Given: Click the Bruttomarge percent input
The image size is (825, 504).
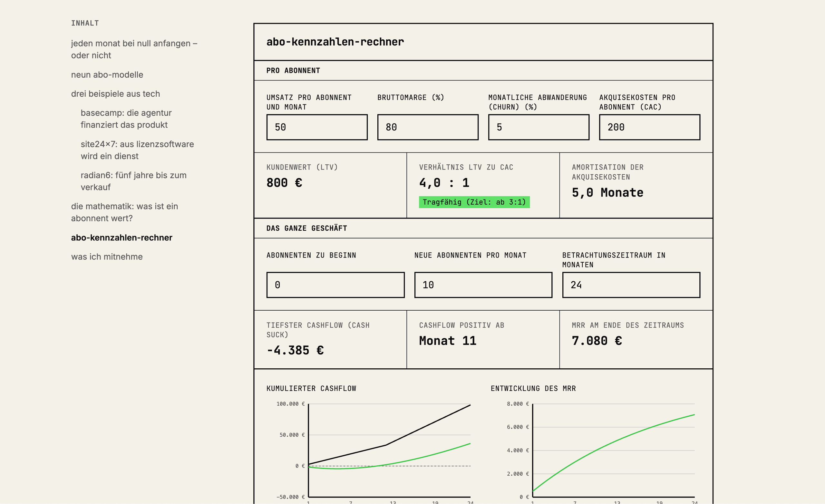Looking at the screenshot, I should [428, 127].
